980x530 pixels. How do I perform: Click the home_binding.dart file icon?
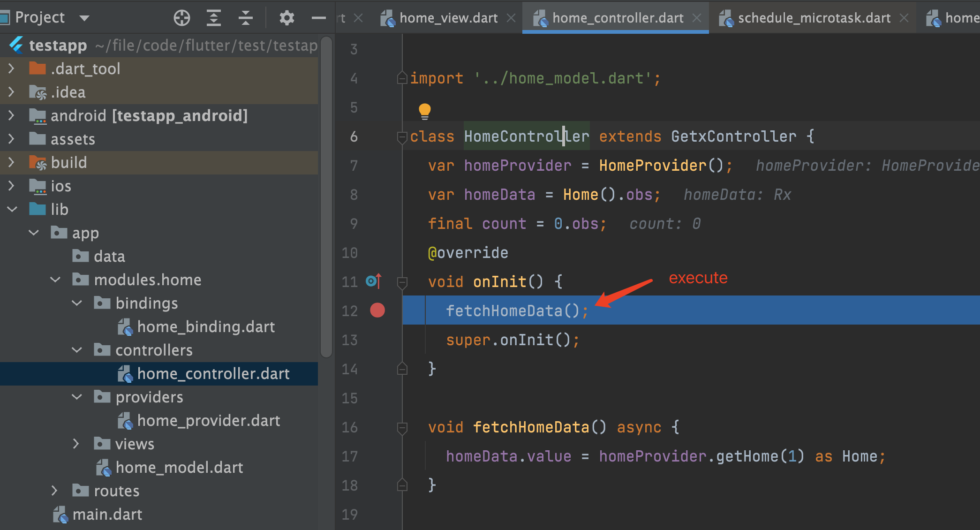click(x=125, y=327)
